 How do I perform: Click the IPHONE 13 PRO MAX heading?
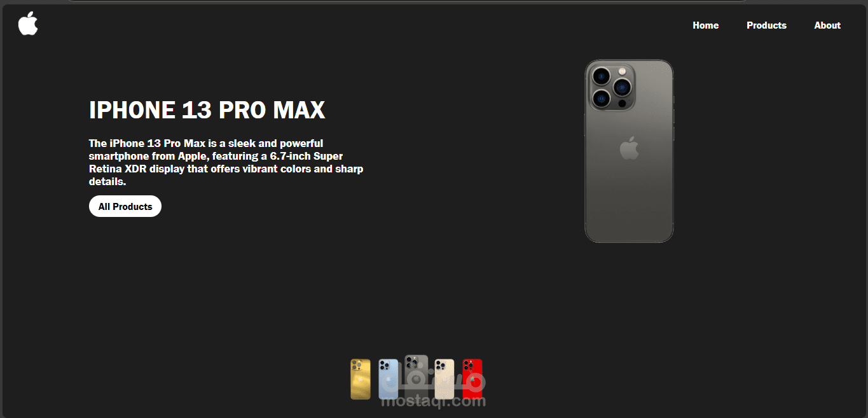[x=207, y=110]
